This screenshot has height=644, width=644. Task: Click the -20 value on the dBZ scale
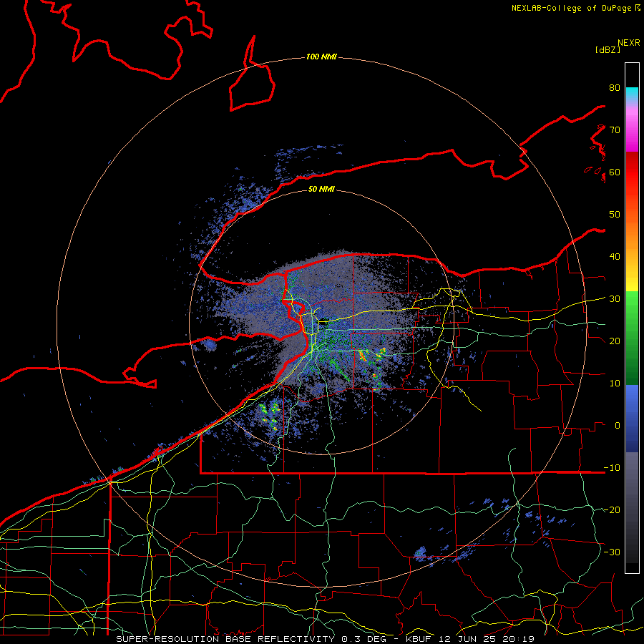[x=612, y=510]
